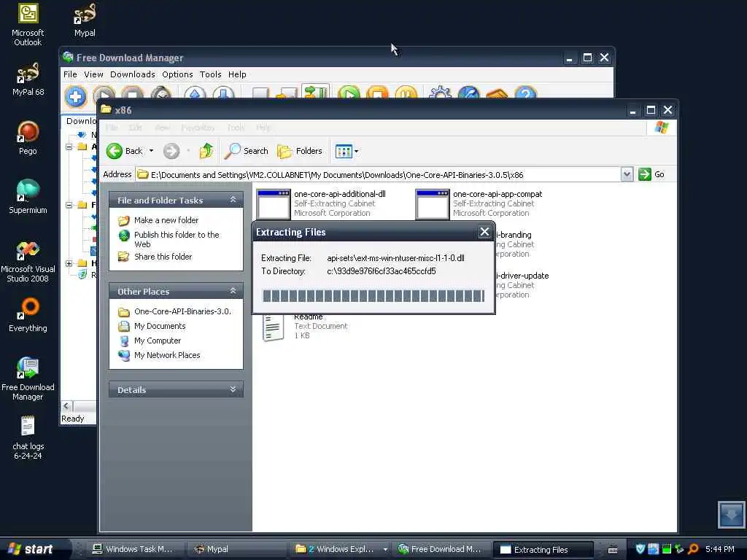The width and height of the screenshot is (747, 560).
Task: Open grouped Windows Explorer taskbar button
Action: [x=341, y=549]
